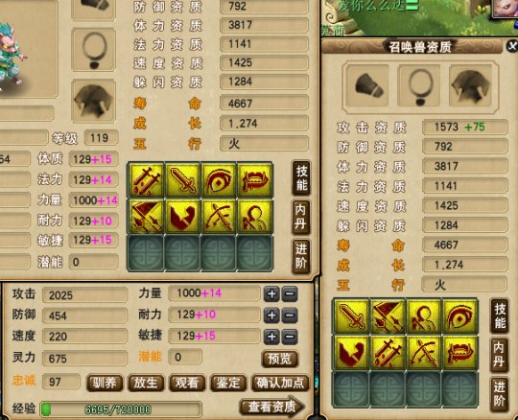Click the collar equipment slot in 召唤兽资质 panel
This screenshot has height=420, width=518.
[x=419, y=85]
